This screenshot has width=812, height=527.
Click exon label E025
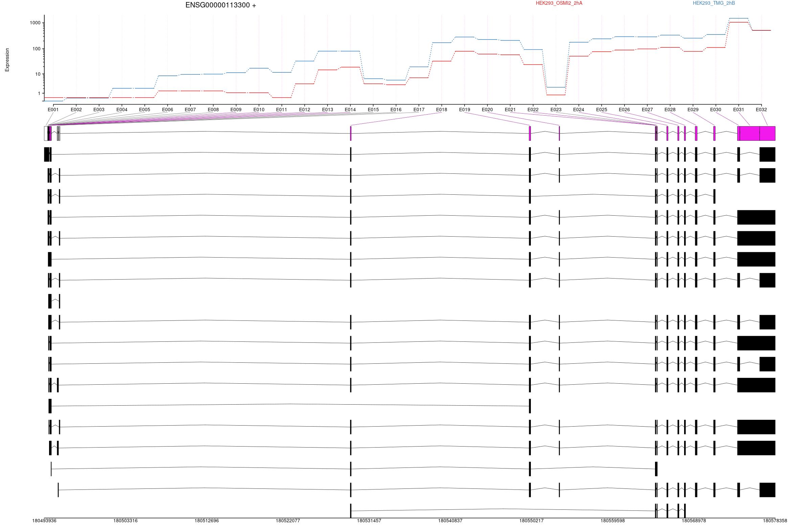pyautogui.click(x=602, y=110)
